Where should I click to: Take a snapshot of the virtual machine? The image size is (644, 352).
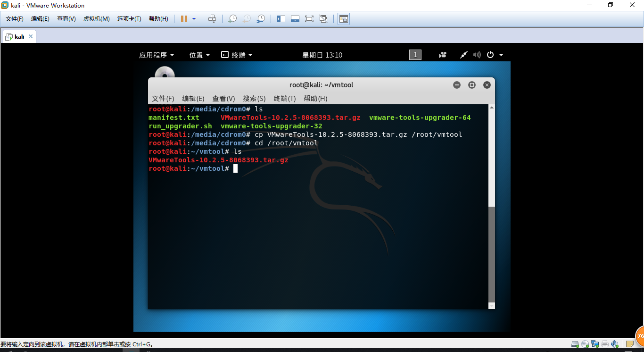(232, 19)
